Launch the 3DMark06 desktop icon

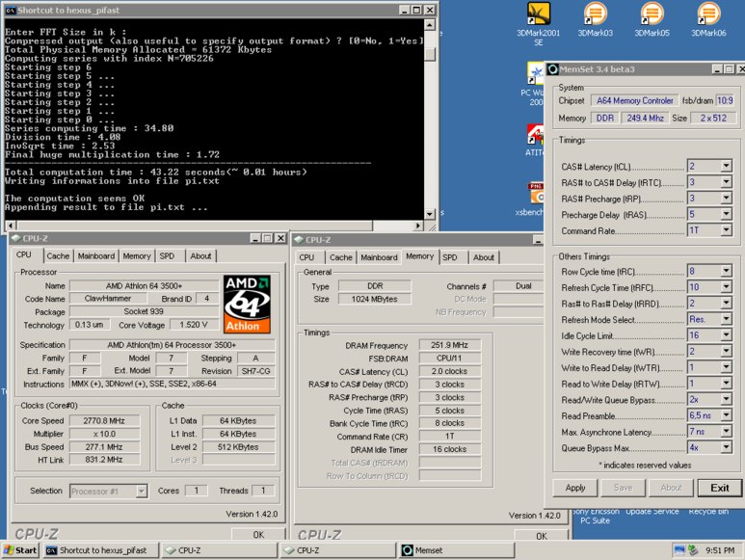point(708,20)
